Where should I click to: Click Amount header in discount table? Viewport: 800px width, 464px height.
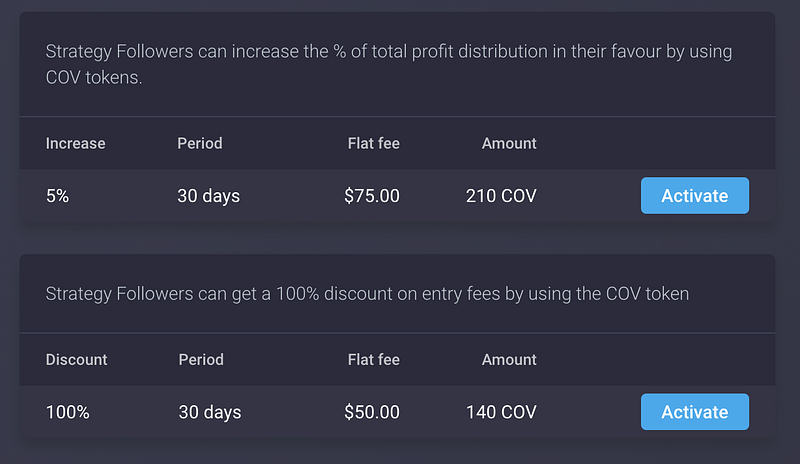click(x=509, y=360)
